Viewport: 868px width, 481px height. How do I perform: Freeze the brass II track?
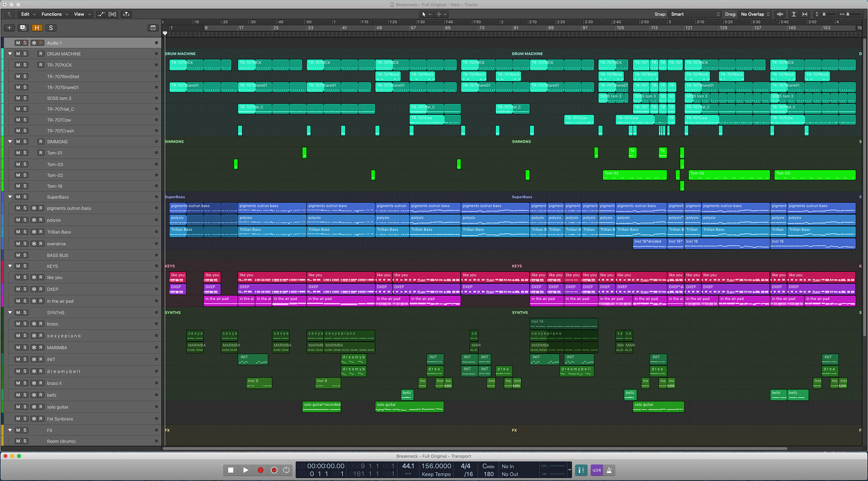34,383
